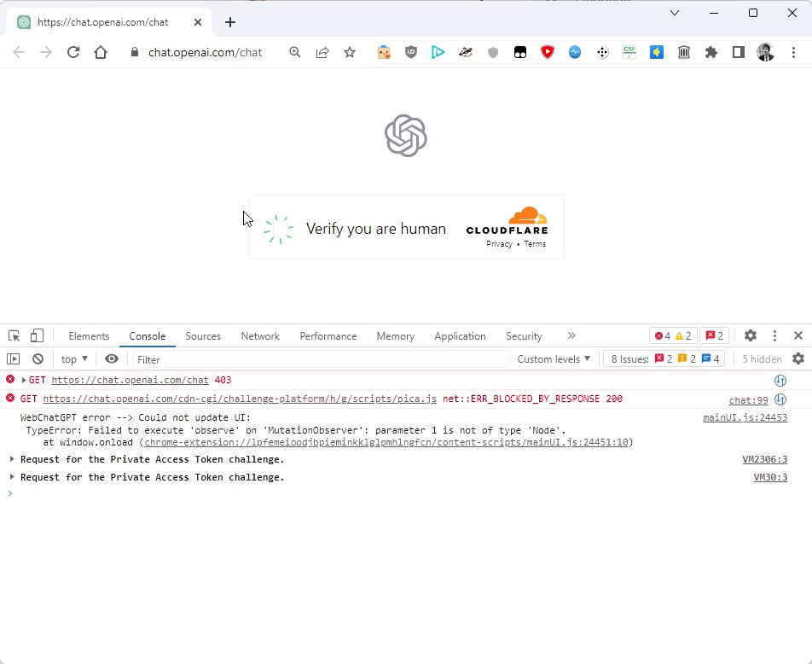Expand the second Private Access Token message

point(12,477)
